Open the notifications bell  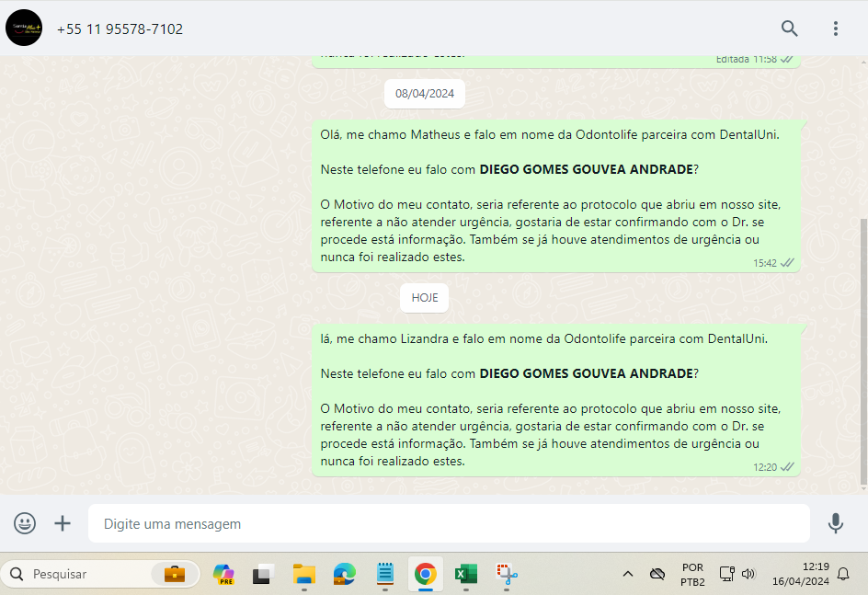[843, 574]
